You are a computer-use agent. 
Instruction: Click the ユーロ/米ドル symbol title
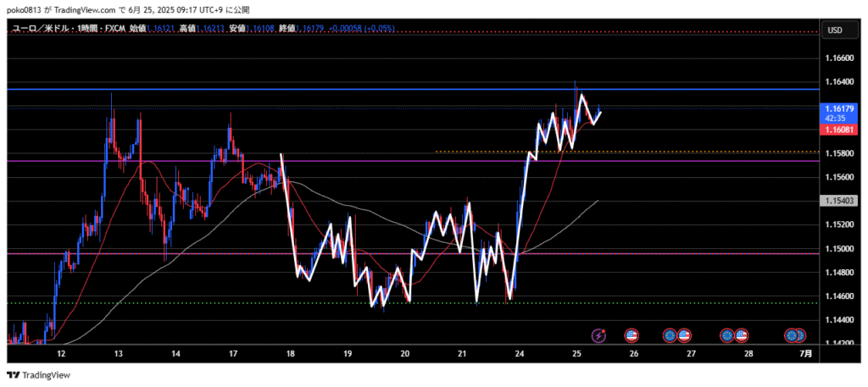[42, 29]
